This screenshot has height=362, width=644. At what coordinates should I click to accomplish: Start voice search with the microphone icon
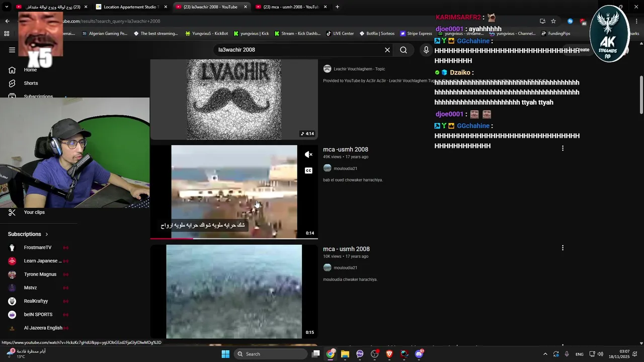pyautogui.click(x=426, y=50)
